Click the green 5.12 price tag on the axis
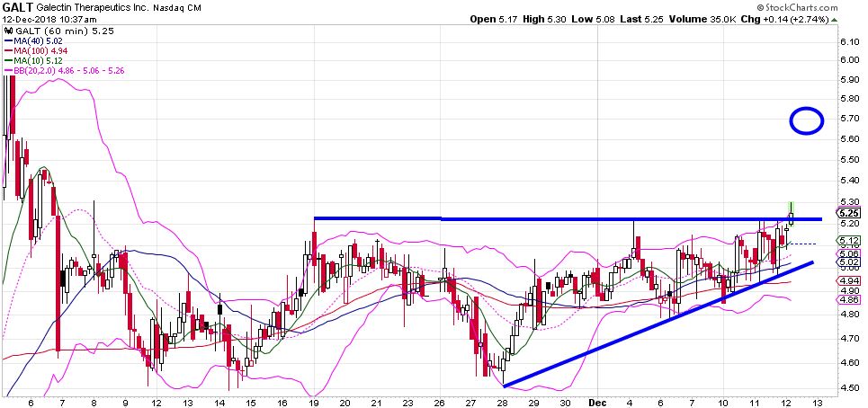Screen dimensions: 868x408 pyautogui.click(x=848, y=241)
